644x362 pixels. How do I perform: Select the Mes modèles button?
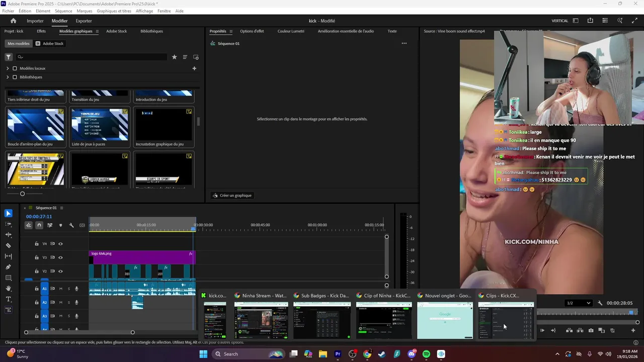point(18,44)
